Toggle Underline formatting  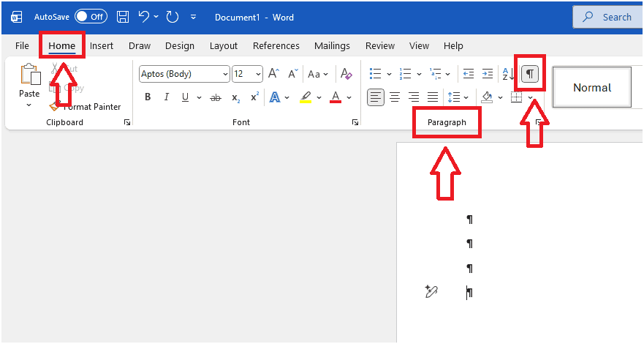185,97
